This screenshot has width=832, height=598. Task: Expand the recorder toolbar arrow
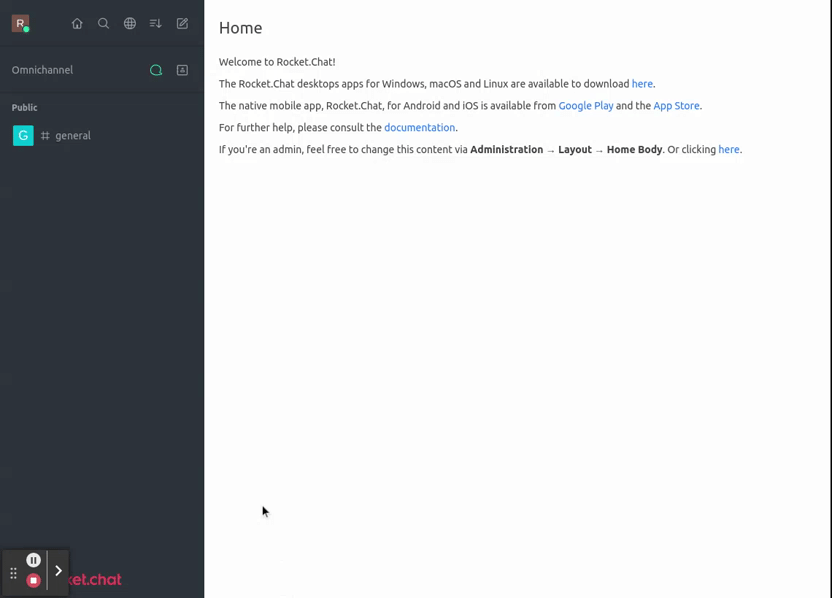pos(58,570)
